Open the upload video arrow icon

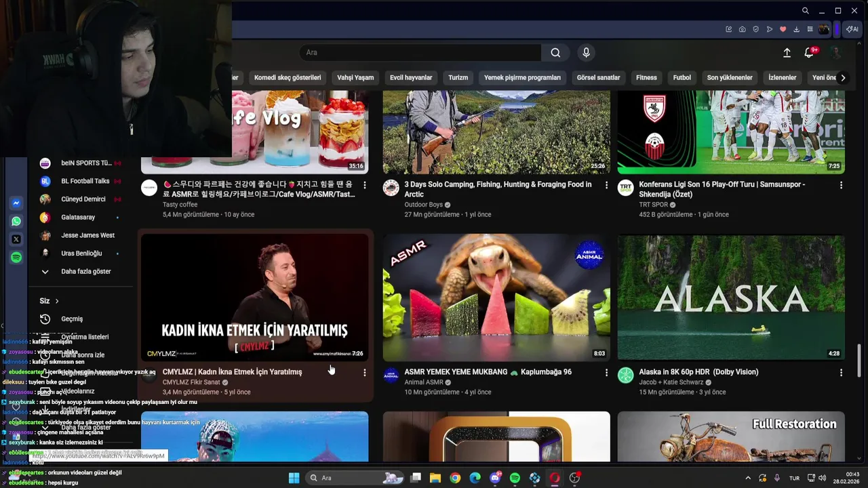point(787,52)
